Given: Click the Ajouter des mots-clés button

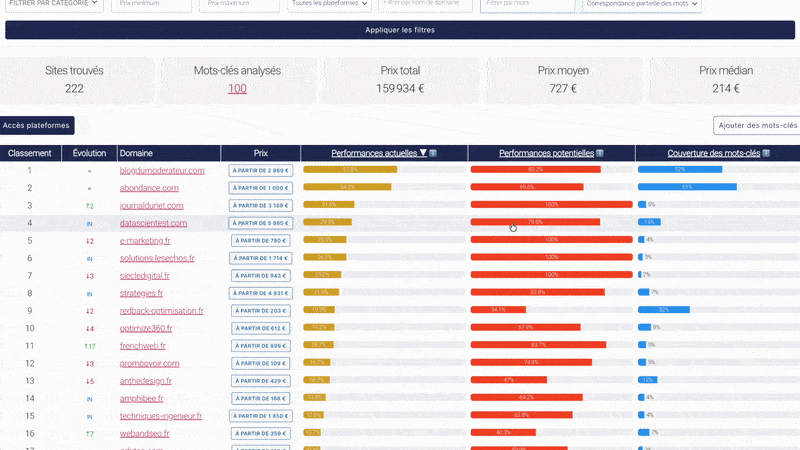Looking at the screenshot, I should tap(757, 125).
